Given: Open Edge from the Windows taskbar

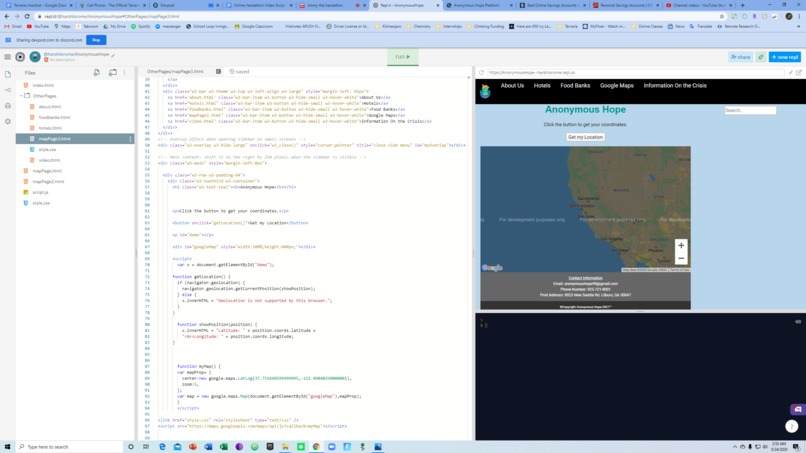Looking at the screenshot, I should point(162,447).
